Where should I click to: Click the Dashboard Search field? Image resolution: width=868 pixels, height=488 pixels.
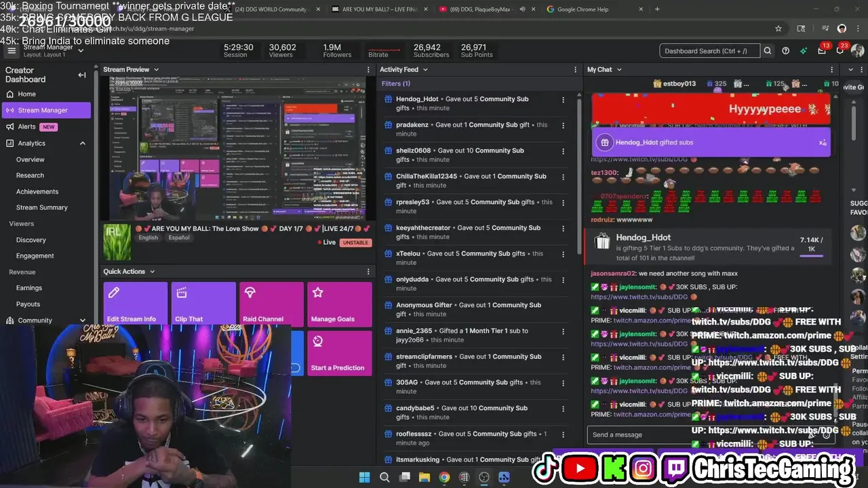tap(709, 51)
